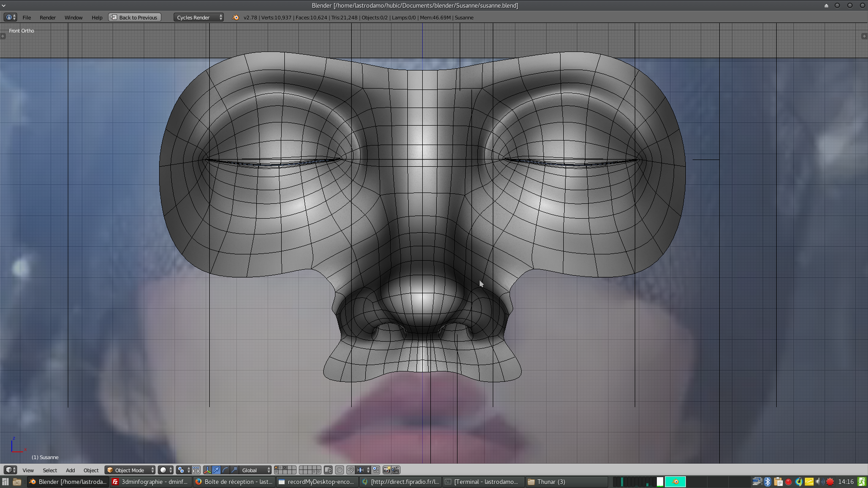Click the Mem:46.69M statistic
This screenshot has width=868, height=488.
coord(435,18)
